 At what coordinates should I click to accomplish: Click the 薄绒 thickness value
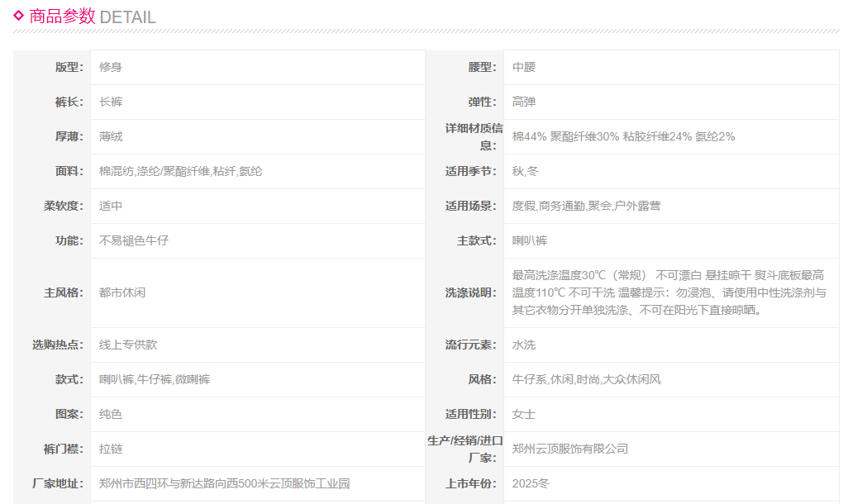[111, 136]
